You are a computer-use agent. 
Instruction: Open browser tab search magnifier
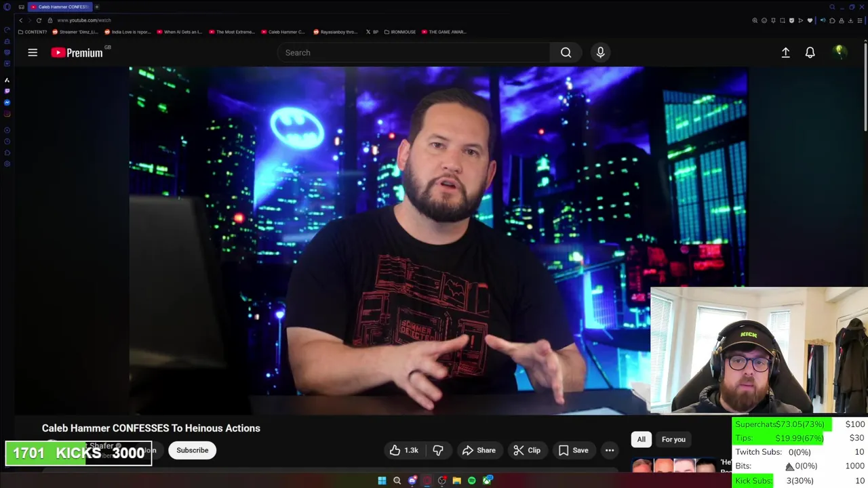(832, 7)
